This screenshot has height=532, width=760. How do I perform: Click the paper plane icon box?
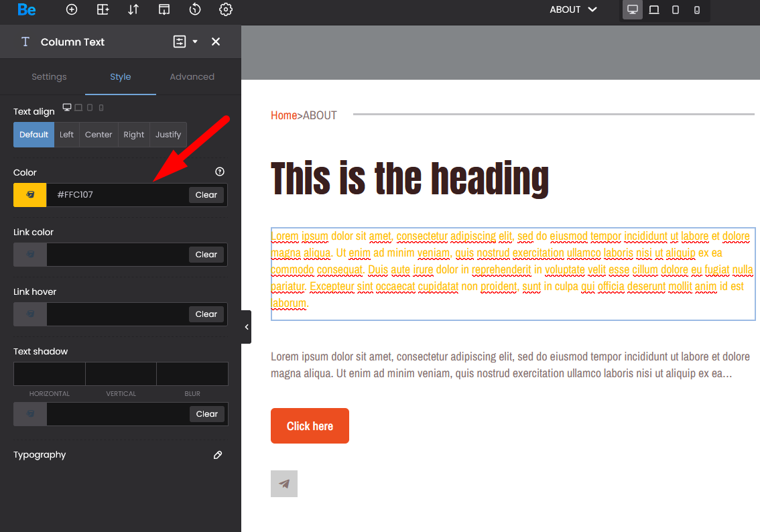(284, 484)
